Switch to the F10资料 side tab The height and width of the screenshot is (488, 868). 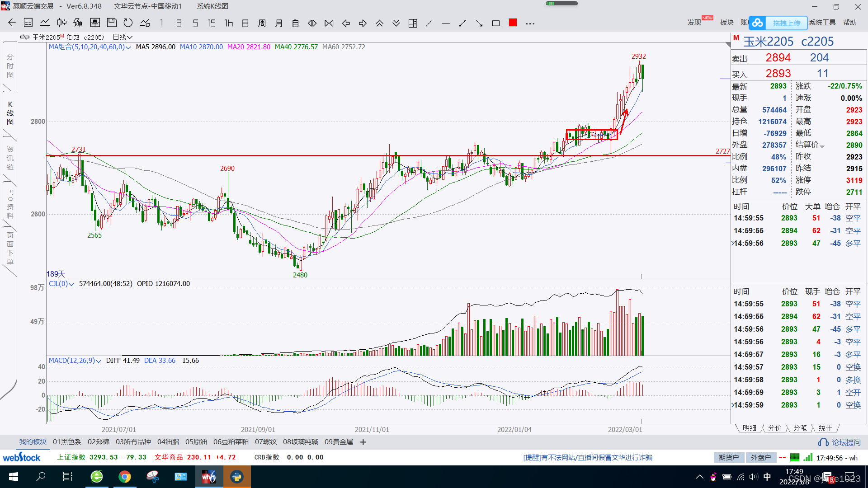point(10,204)
